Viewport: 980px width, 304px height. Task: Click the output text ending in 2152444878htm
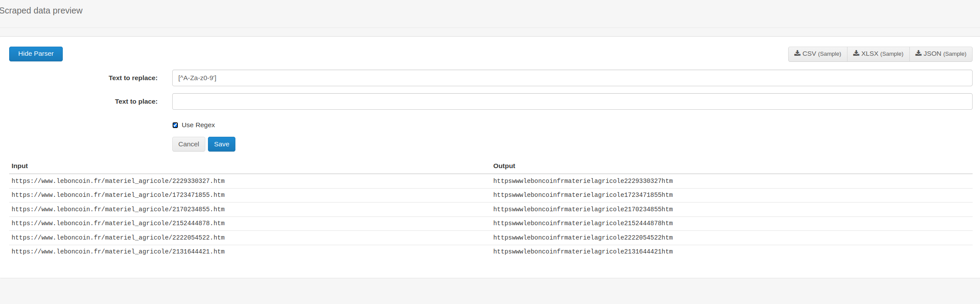click(583, 223)
